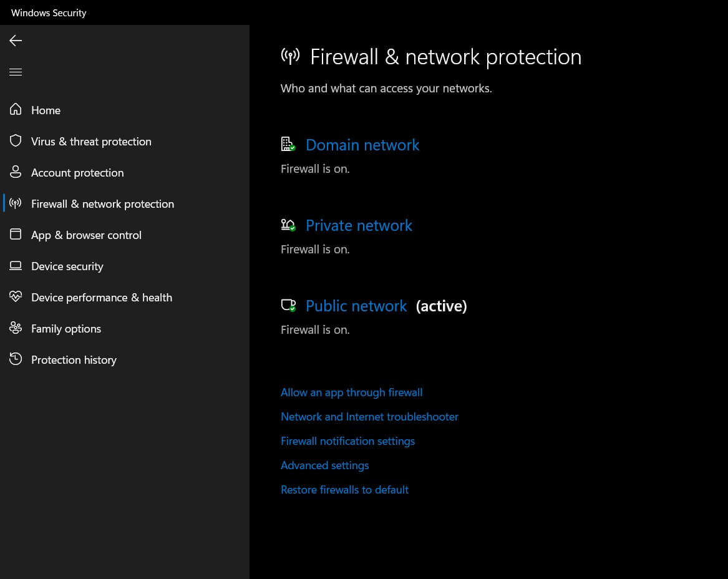Open the Family options icon
Viewport: 728px width, 579px height.
click(16, 328)
